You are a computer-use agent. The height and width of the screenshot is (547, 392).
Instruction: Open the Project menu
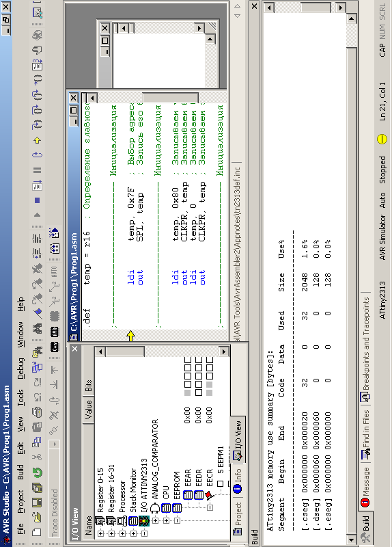pos(20,501)
